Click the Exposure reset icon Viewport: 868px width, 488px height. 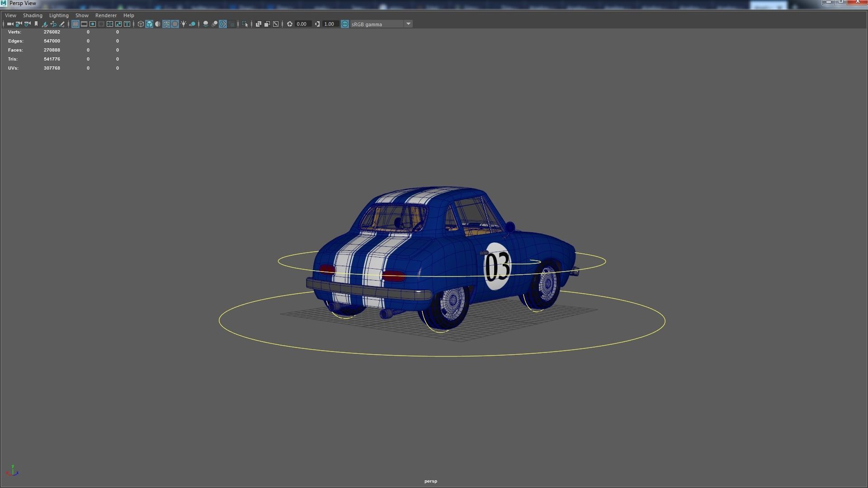(290, 24)
